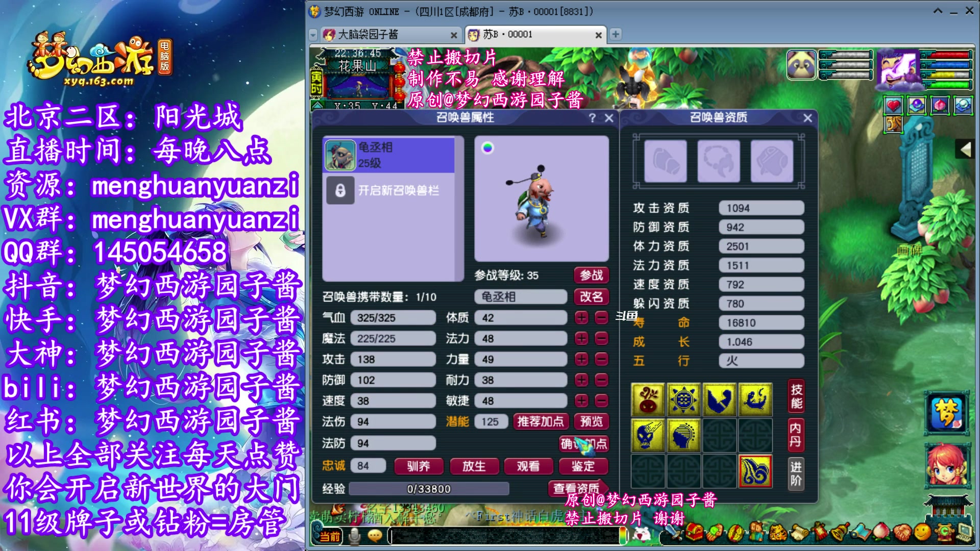
Task: Add a point to 耐力 with plus
Action: tap(581, 380)
